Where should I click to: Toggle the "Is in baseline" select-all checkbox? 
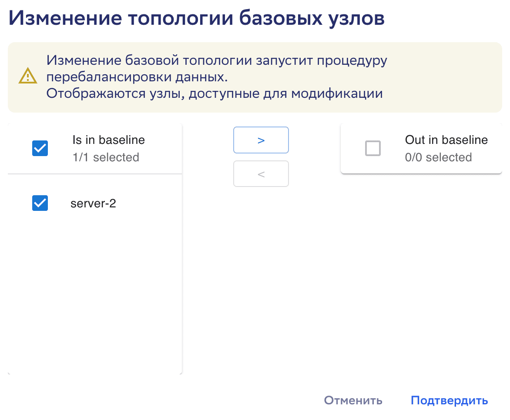pos(40,149)
